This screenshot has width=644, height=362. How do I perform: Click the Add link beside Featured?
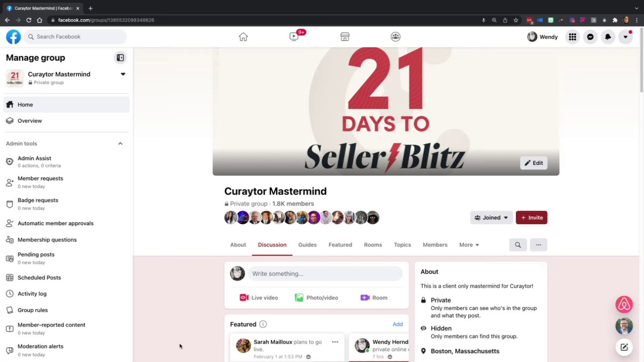pyautogui.click(x=397, y=324)
